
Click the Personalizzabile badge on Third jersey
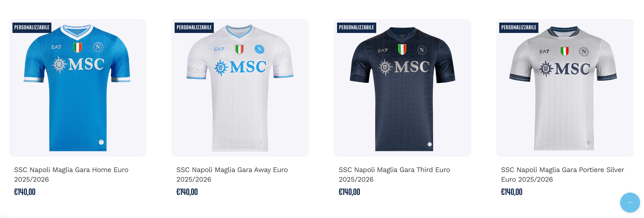357,28
